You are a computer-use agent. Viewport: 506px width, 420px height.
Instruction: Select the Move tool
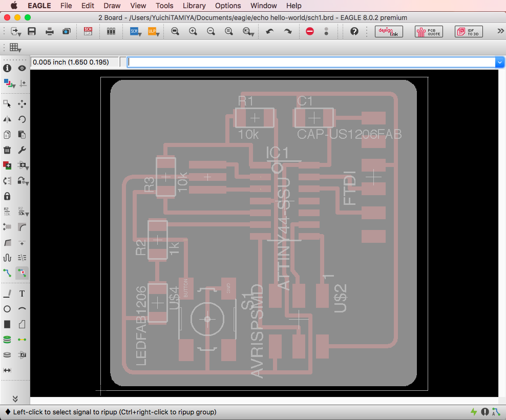tap(22, 104)
